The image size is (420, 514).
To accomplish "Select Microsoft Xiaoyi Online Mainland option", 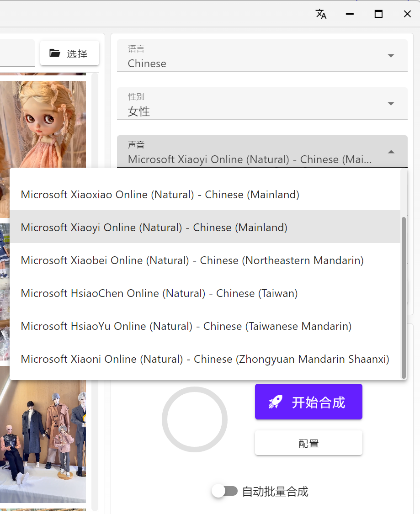I will pyautogui.click(x=205, y=227).
